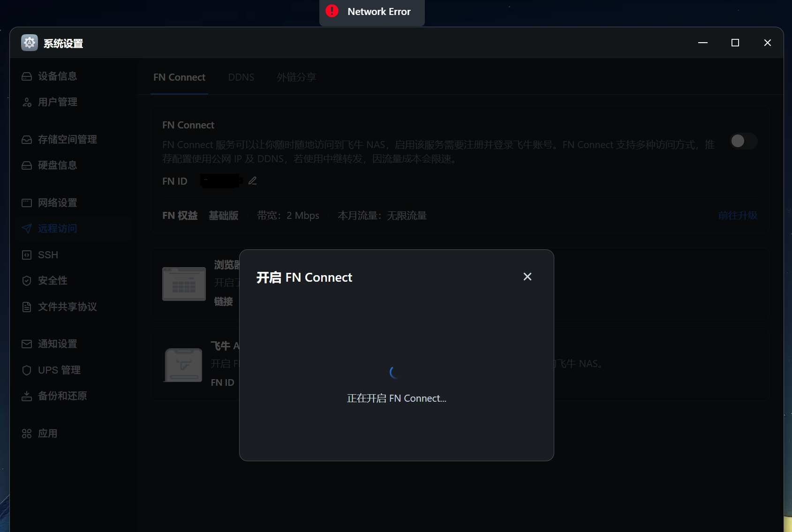Click the 带宽: 2 Mbps text

[288, 216]
